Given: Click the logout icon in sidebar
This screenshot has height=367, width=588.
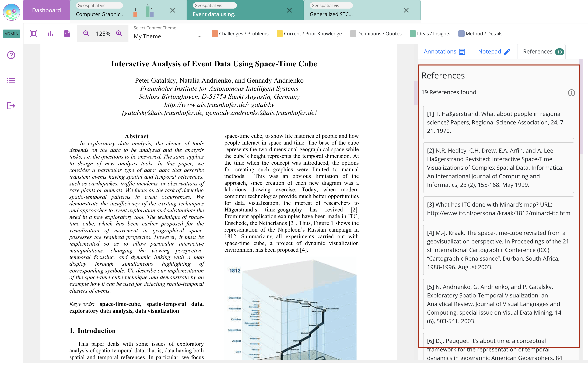Looking at the screenshot, I should 11,106.
